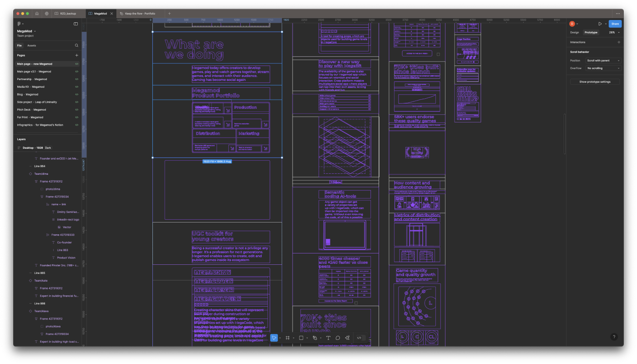637x364 pixels.
Task: Open page Main page v3.1 - Megamod
Action: 47,71
